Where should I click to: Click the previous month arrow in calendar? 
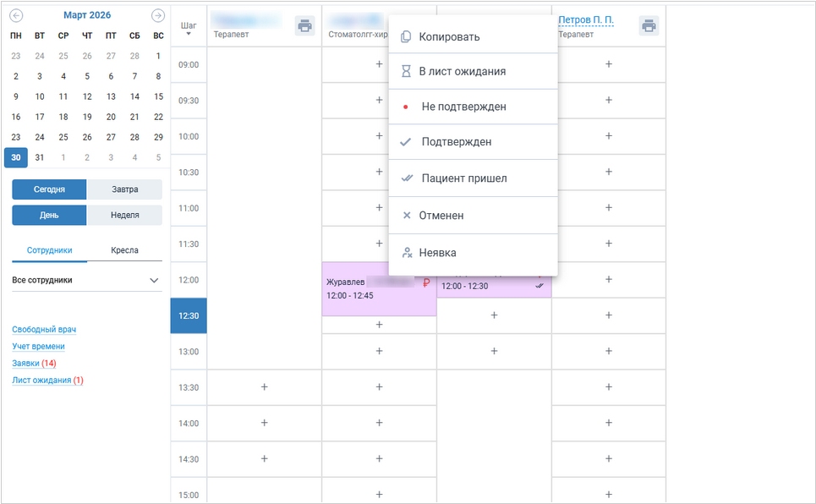point(16,15)
